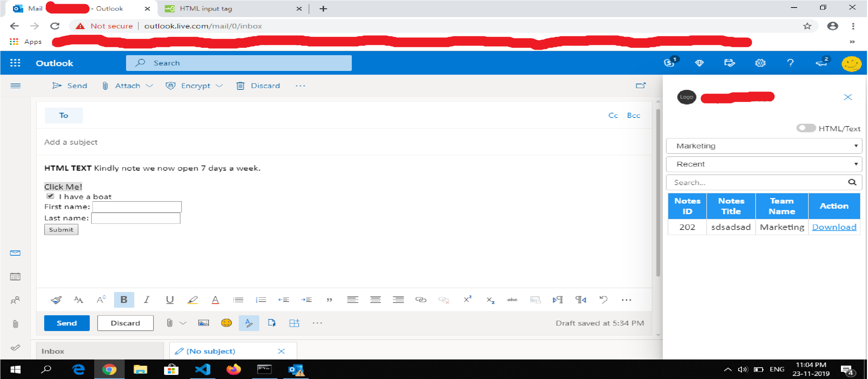
Task: Open the Recent dropdown
Action: pyautogui.click(x=764, y=164)
